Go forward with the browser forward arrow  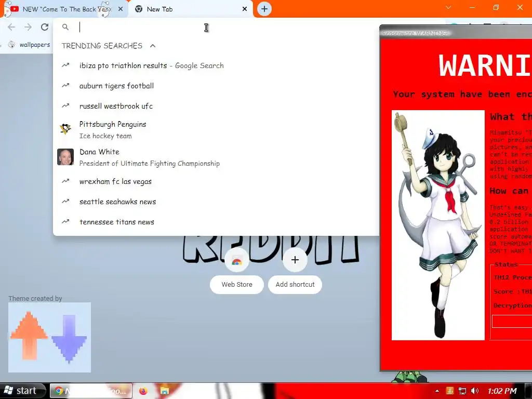tap(28, 27)
